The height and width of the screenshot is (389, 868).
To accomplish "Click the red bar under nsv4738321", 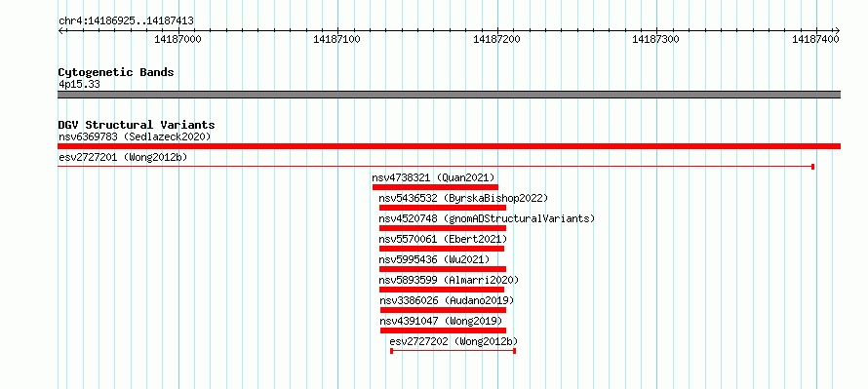I will click(x=435, y=187).
